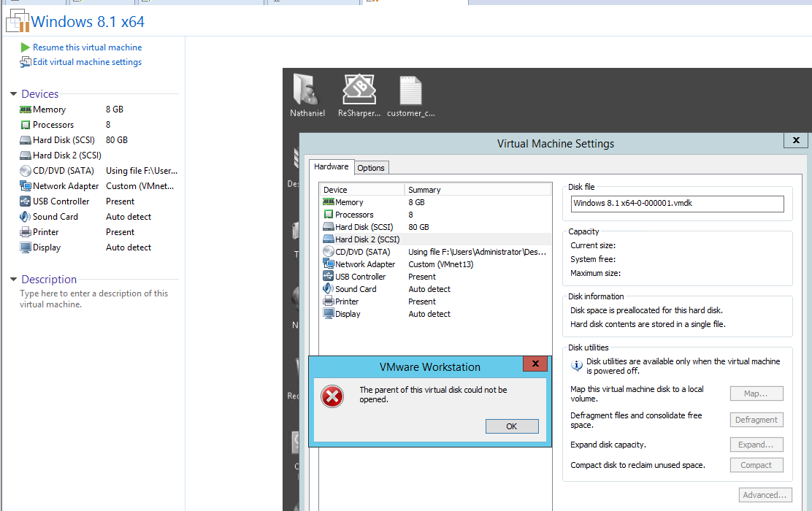The width and height of the screenshot is (812, 511).
Task: Select 'Hard Disk 2 (SCSI)' row in Settings list
Action: tap(436, 239)
